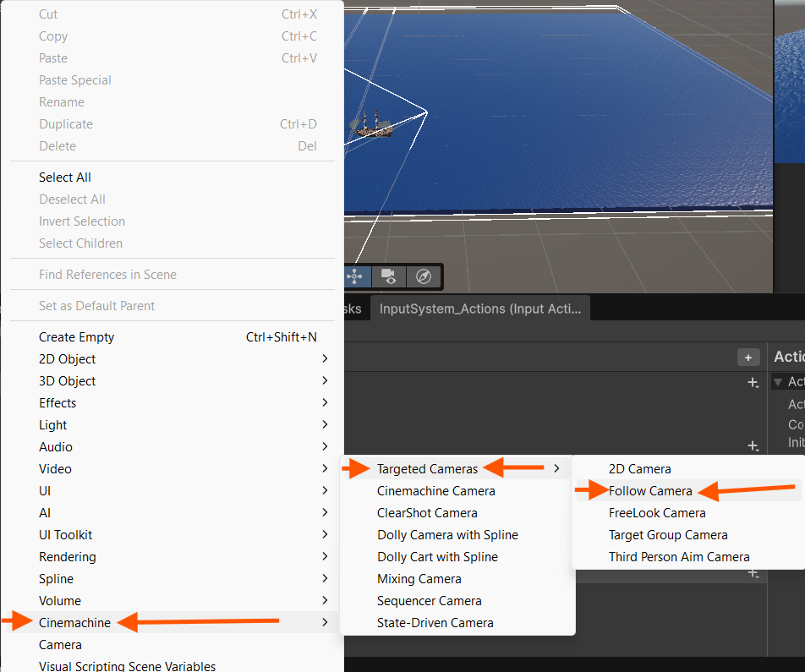Pick Dolly Camera with Spline
805x672 pixels.
[x=447, y=535]
